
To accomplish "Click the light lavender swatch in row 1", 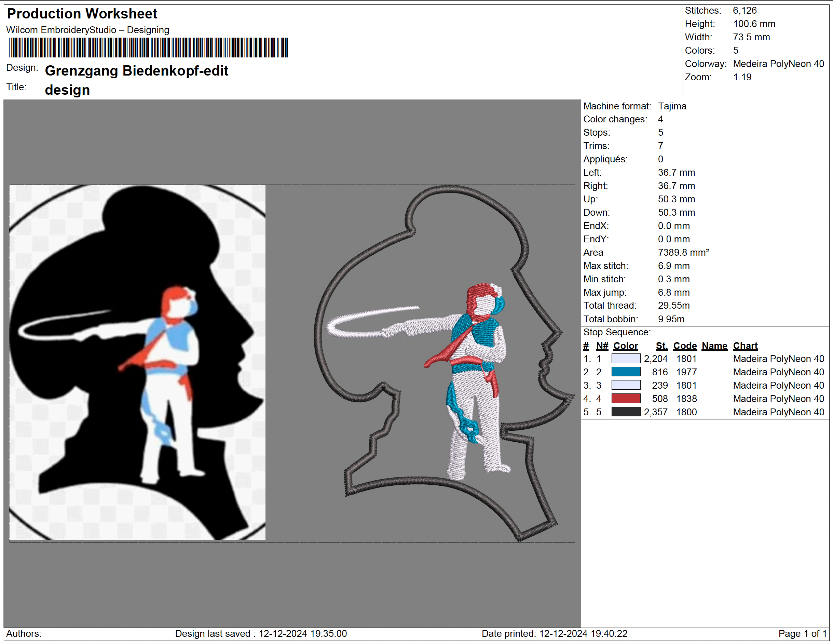I will click(626, 359).
